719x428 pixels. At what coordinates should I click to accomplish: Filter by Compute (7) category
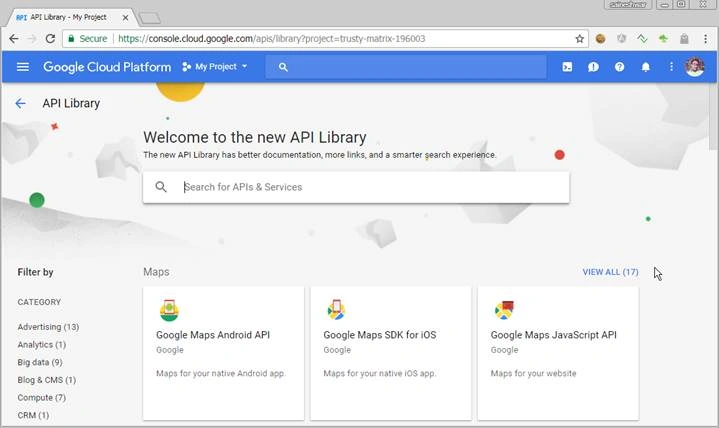point(42,398)
